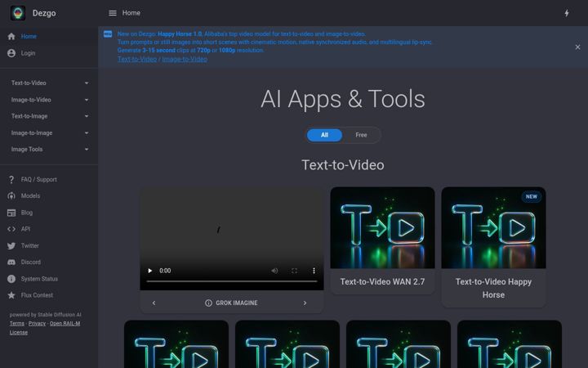
Task: Click the Discord icon
Action: click(x=11, y=263)
